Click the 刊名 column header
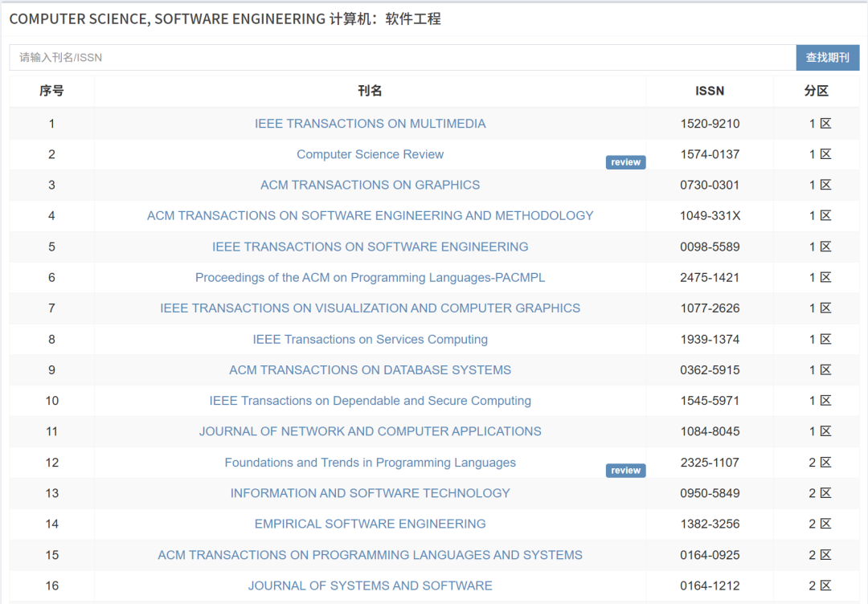 pos(370,91)
